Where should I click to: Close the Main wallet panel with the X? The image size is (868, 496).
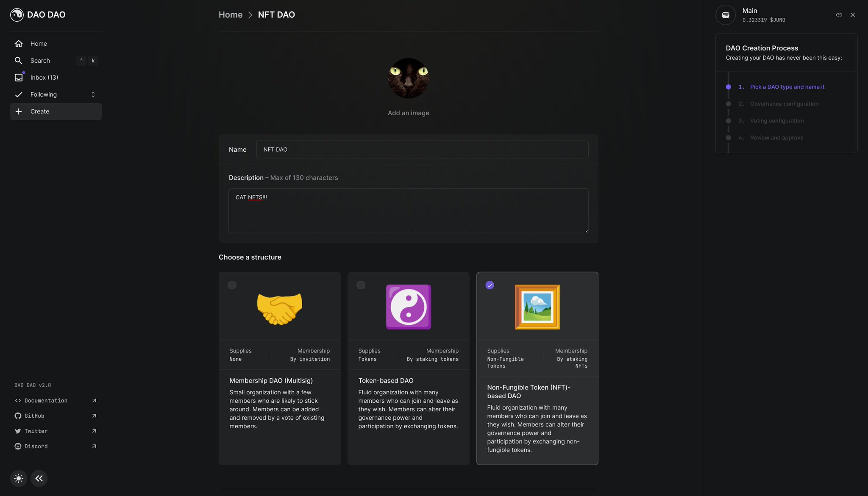(x=852, y=15)
